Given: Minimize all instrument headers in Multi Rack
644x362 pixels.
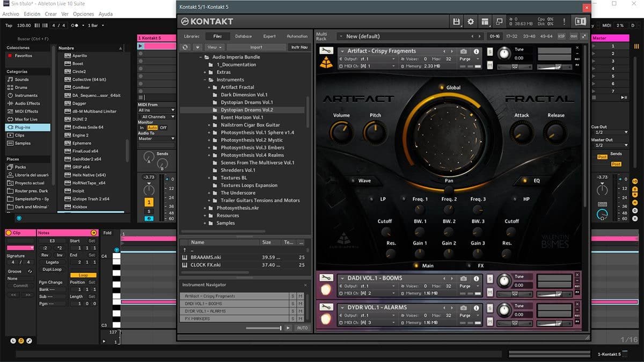Looking at the screenshot, I should [x=583, y=36].
